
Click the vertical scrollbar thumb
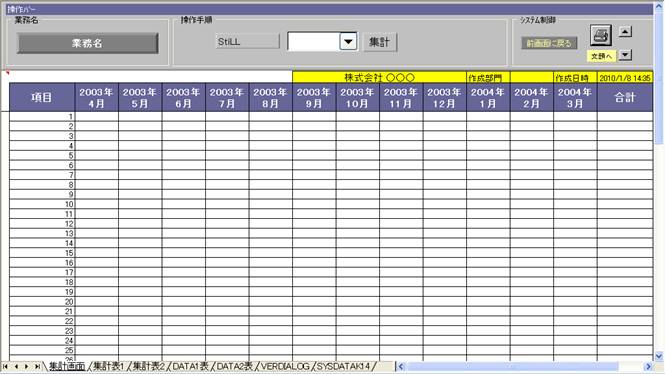pyautogui.click(x=659, y=78)
